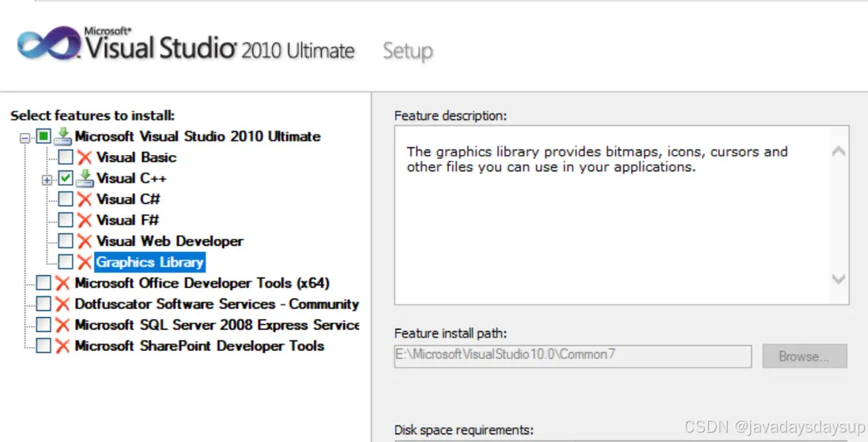Click the red X icon beside Visual Web Developer
Image resolution: width=868 pixels, height=442 pixels.
coord(84,241)
